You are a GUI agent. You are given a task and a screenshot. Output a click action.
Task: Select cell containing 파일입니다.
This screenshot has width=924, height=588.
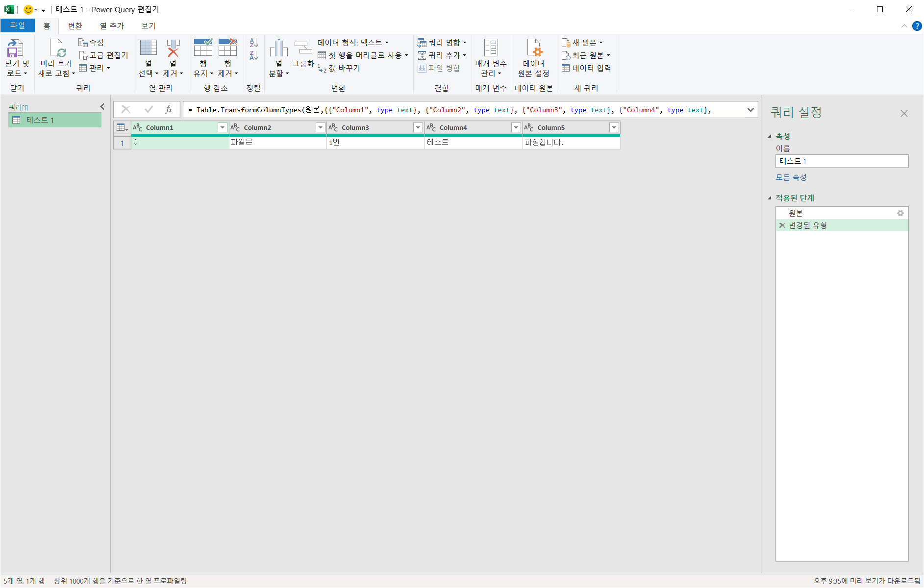[572, 143]
